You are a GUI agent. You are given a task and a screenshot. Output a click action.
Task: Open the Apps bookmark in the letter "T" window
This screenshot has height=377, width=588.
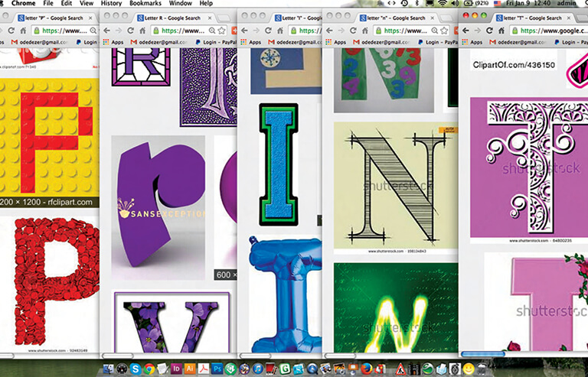[x=472, y=42]
